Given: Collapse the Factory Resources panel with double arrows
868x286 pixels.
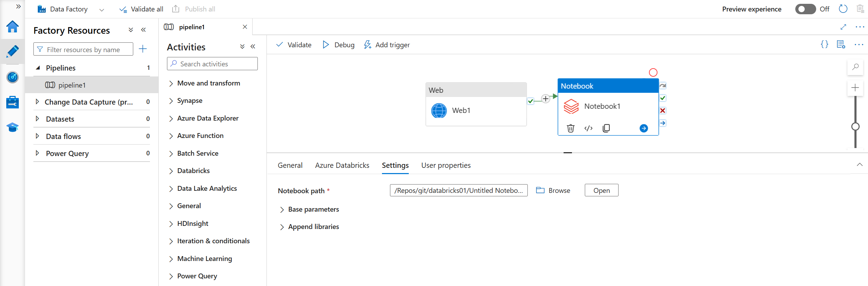Looking at the screenshot, I should (x=143, y=30).
